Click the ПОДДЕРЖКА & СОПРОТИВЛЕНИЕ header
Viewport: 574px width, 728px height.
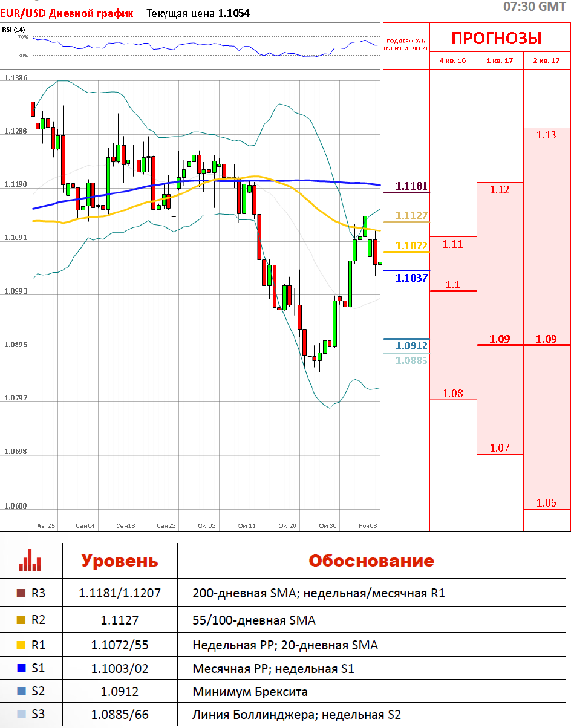coord(406,45)
